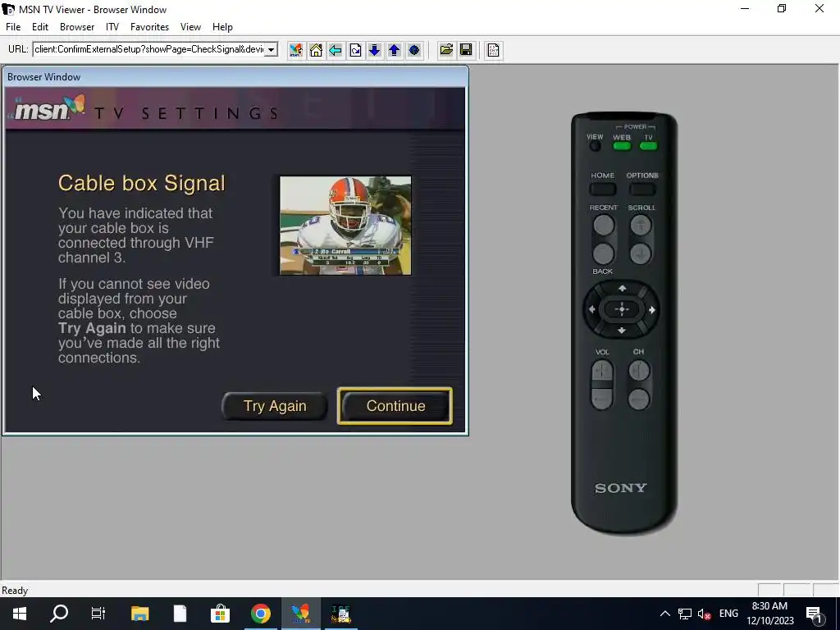Click the CH up button on the remote
The width and height of the screenshot is (840, 630).
coord(639,370)
